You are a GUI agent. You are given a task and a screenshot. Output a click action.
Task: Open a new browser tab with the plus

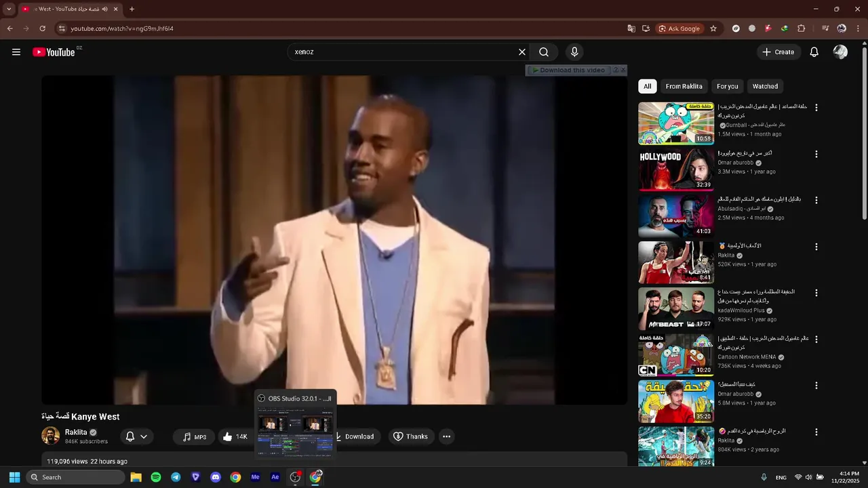[132, 9]
